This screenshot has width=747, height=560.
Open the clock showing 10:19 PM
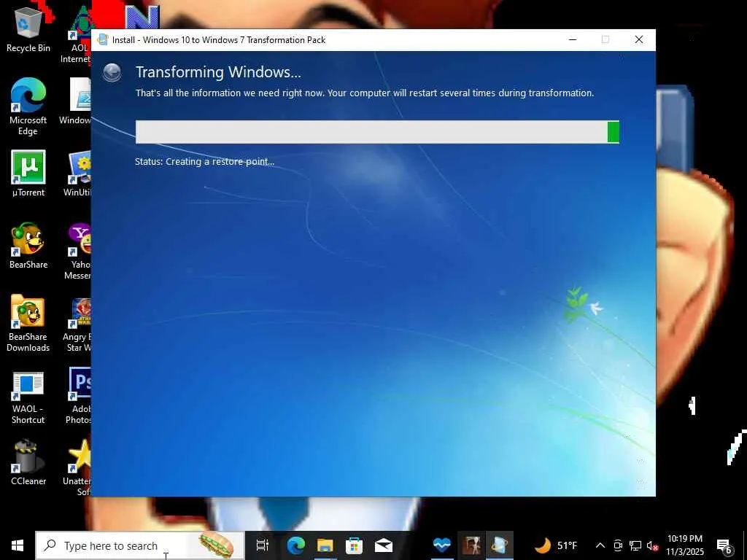point(684,545)
